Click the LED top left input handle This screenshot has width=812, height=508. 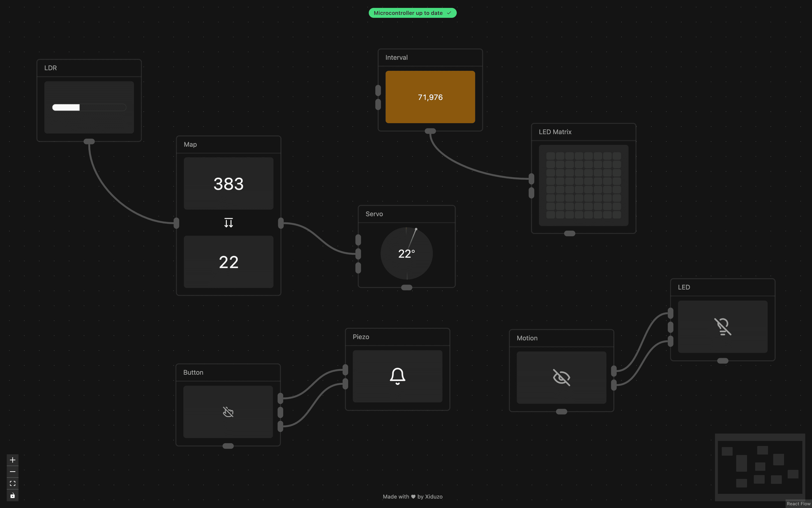[x=671, y=313]
